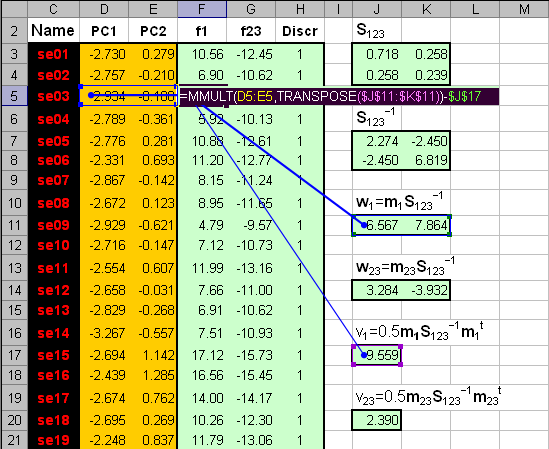Select the Discr header cell
The image size is (549, 449).
(x=300, y=31)
